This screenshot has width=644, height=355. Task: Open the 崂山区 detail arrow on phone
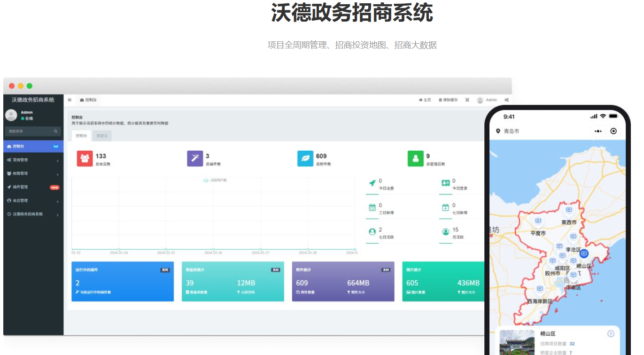pyautogui.click(x=611, y=333)
